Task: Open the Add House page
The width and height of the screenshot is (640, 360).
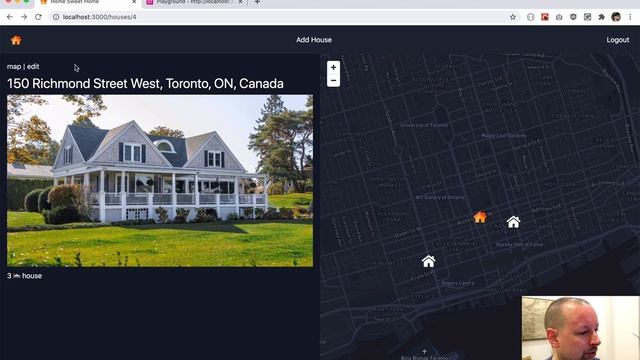Action: (x=314, y=40)
